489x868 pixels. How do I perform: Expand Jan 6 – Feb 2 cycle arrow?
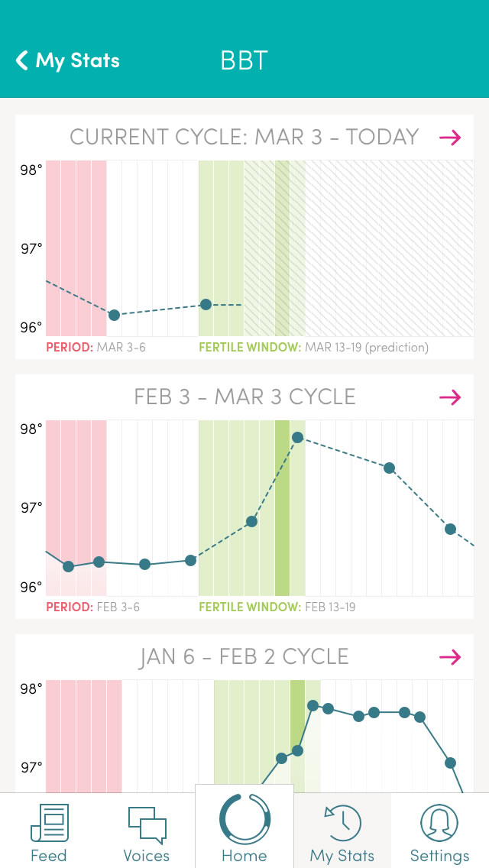450,657
